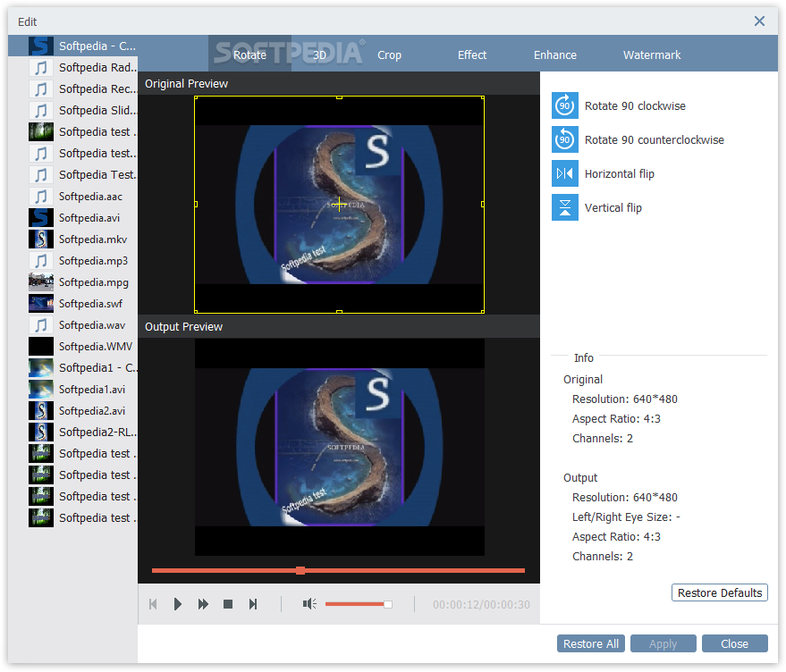This screenshot has width=786, height=672.
Task: Click the Apply button
Action: click(663, 644)
